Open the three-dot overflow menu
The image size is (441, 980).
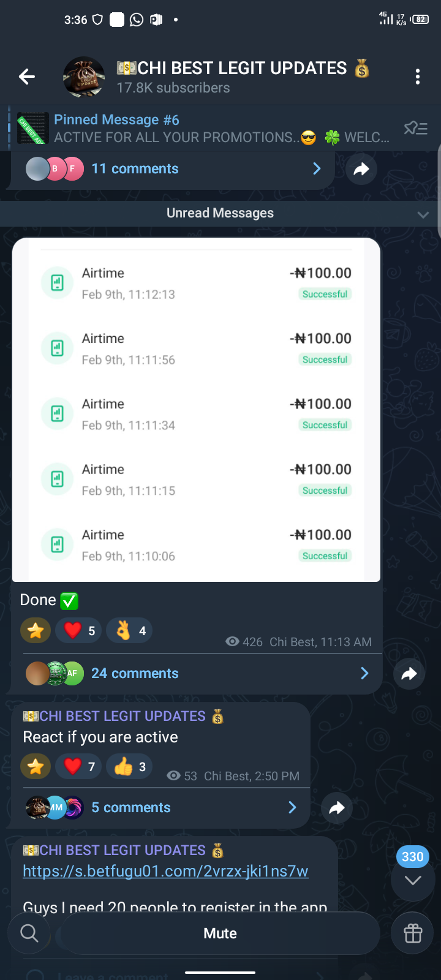click(x=418, y=77)
